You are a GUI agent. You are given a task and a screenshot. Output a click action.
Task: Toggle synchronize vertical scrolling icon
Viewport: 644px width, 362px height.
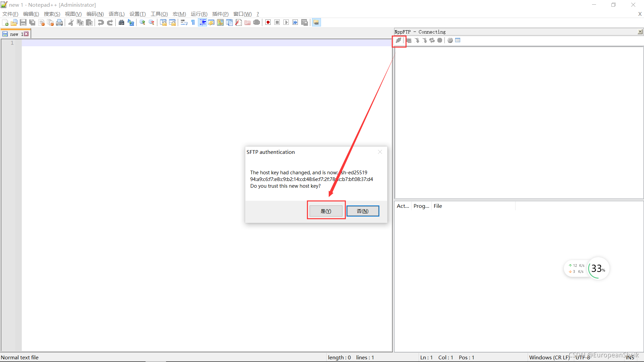(163, 22)
